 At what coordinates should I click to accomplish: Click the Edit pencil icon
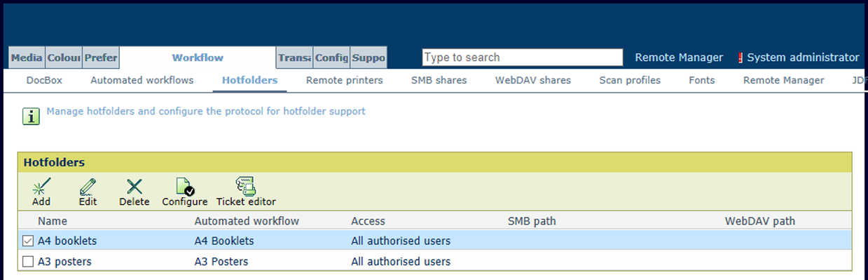pos(88,187)
